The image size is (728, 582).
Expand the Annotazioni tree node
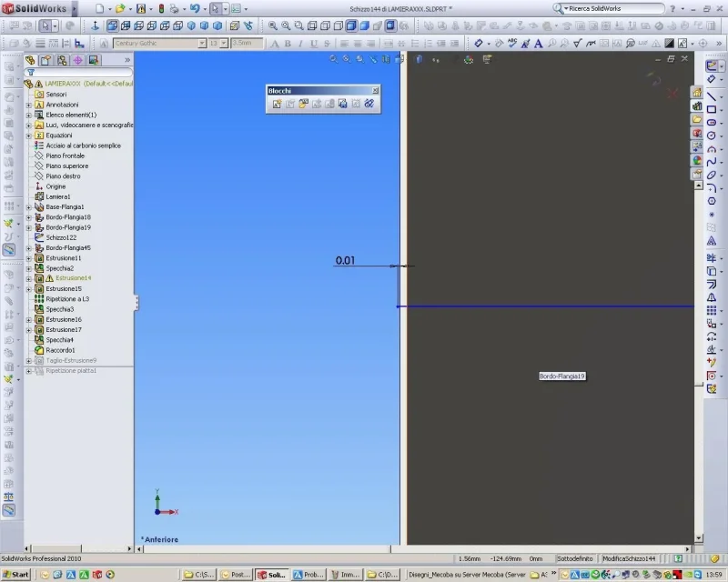[29, 105]
